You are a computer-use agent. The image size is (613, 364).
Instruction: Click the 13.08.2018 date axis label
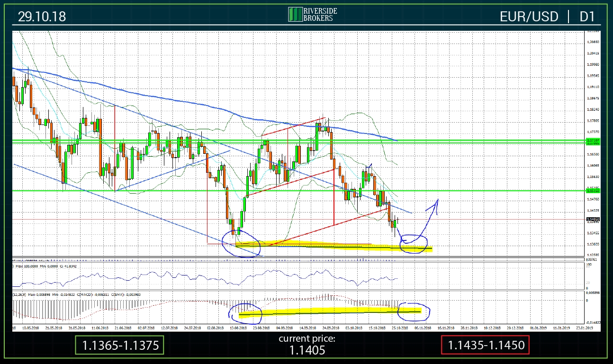coord(238,327)
